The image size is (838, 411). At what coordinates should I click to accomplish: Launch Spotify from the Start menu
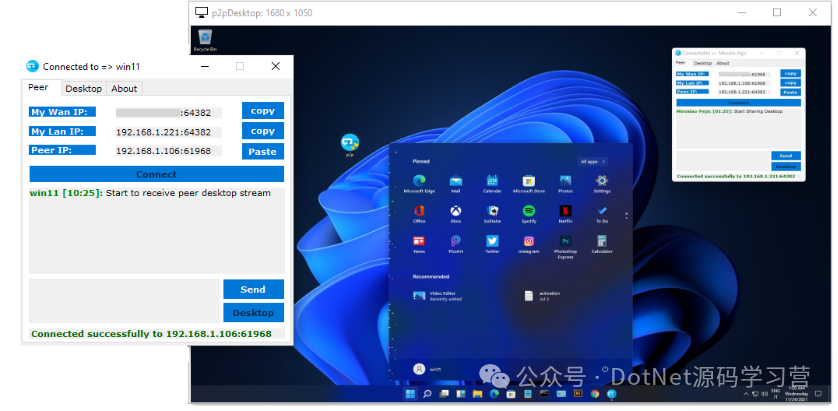[x=529, y=211]
